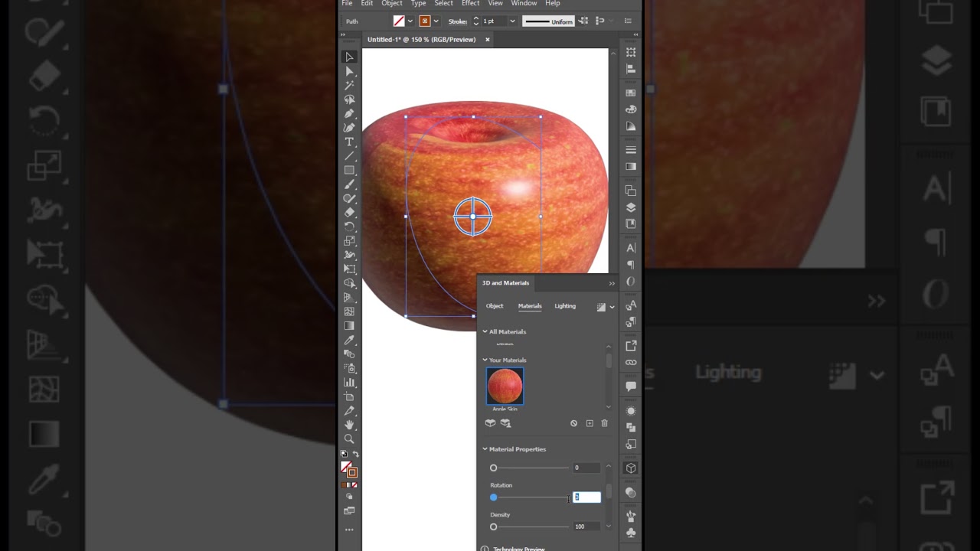The image size is (980, 551).
Task: Click the render with ray tracing button
Action: point(601,307)
